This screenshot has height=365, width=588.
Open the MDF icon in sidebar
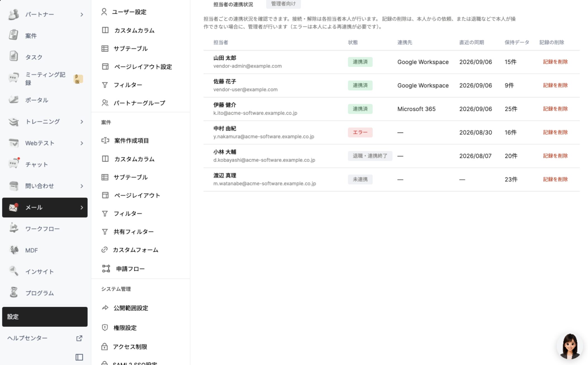13,250
